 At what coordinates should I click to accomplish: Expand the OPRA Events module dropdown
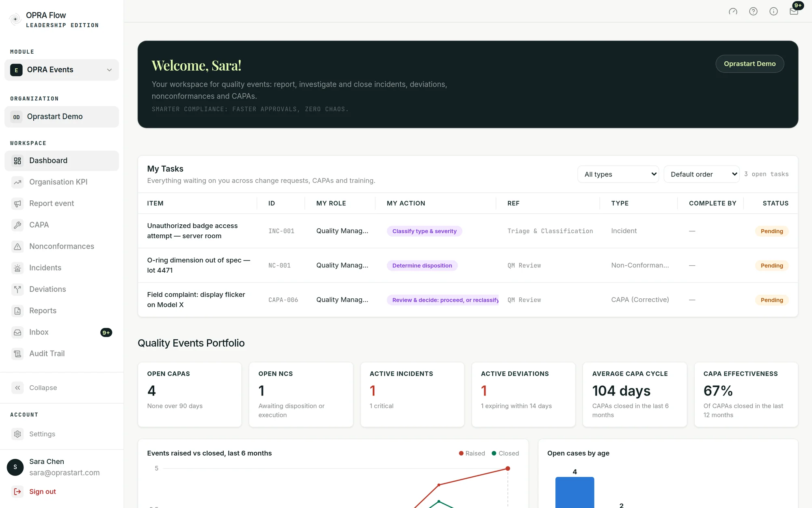pos(62,70)
